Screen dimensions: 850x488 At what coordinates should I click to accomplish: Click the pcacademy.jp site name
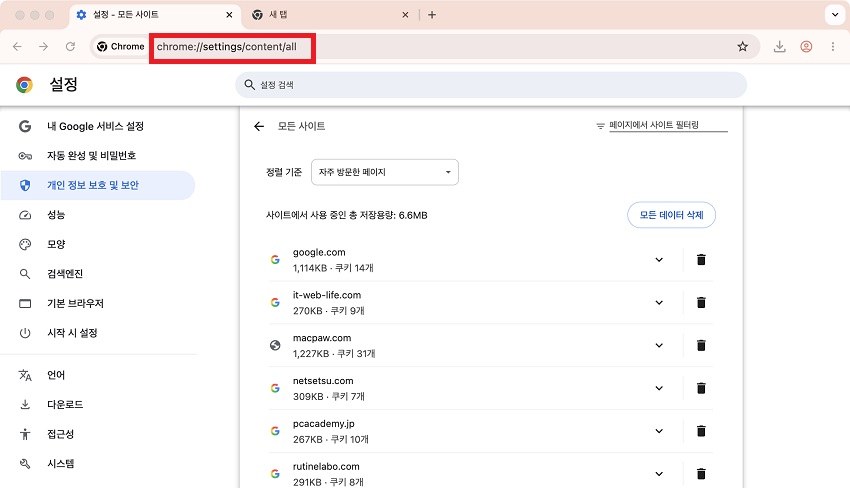324,423
